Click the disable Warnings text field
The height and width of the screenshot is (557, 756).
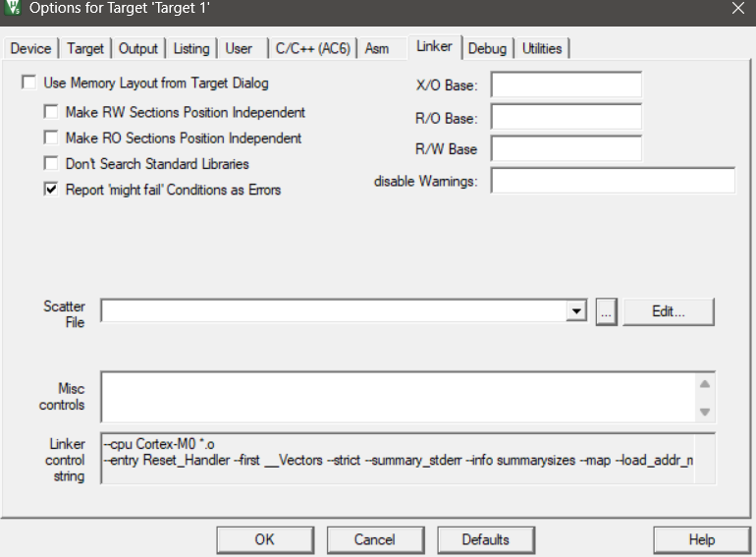[612, 181]
